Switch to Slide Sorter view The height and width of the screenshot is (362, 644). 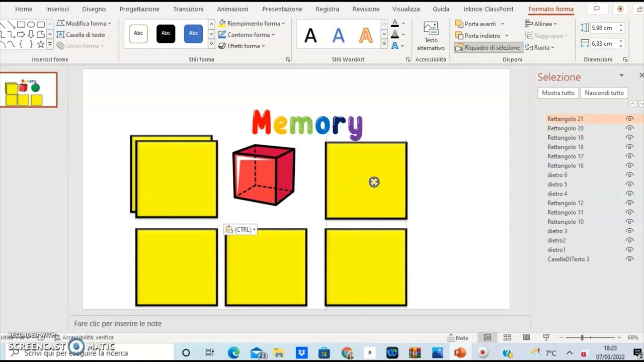point(507,337)
